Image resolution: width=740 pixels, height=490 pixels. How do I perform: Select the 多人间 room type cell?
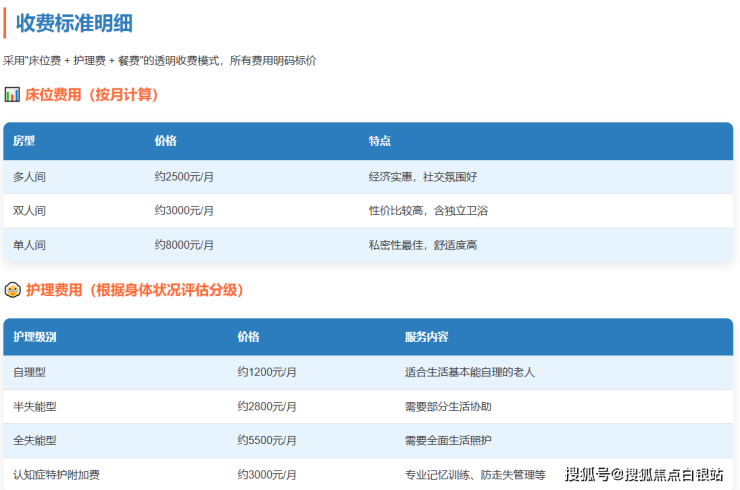coord(29,177)
